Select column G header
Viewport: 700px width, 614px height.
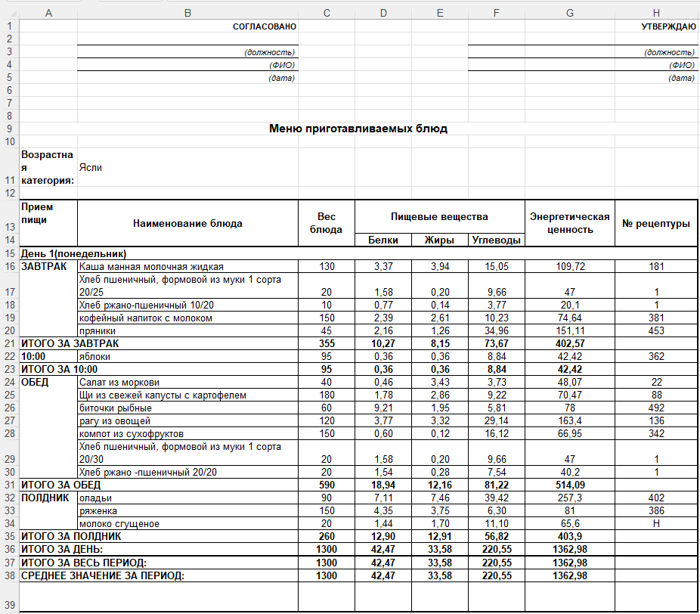pyautogui.click(x=570, y=13)
